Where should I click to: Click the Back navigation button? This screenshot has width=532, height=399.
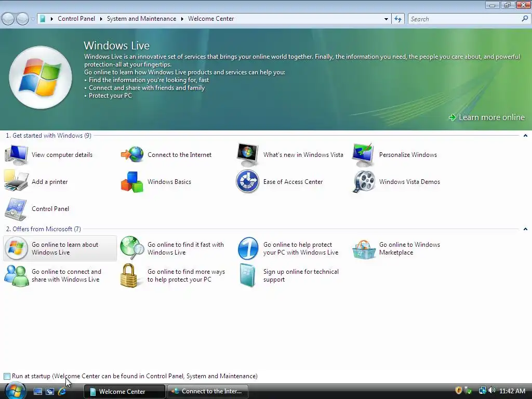tap(8, 19)
